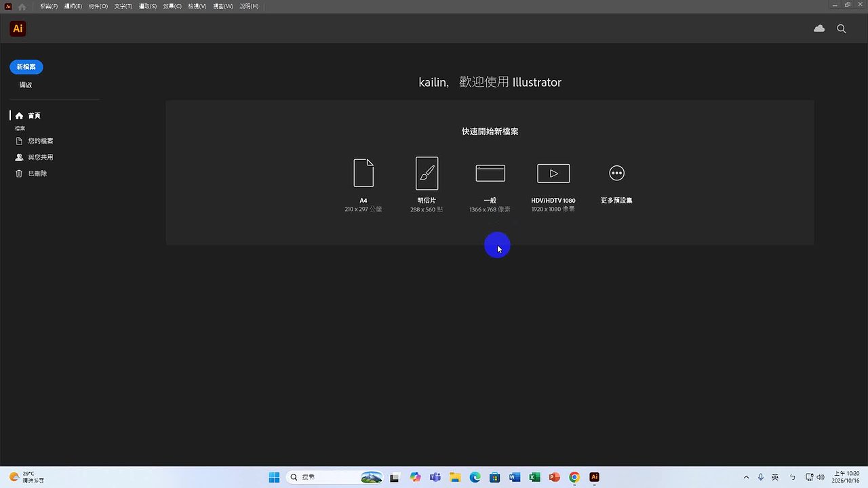Open PowerPoint from the taskbar
This screenshot has width=868, height=488.
[555, 477]
